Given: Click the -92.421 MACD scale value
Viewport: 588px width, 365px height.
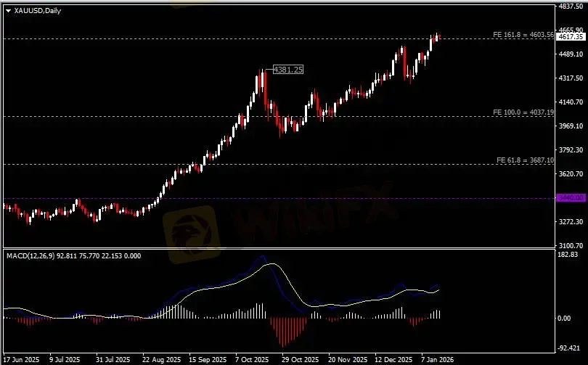Looking at the screenshot, I should click(x=569, y=347).
